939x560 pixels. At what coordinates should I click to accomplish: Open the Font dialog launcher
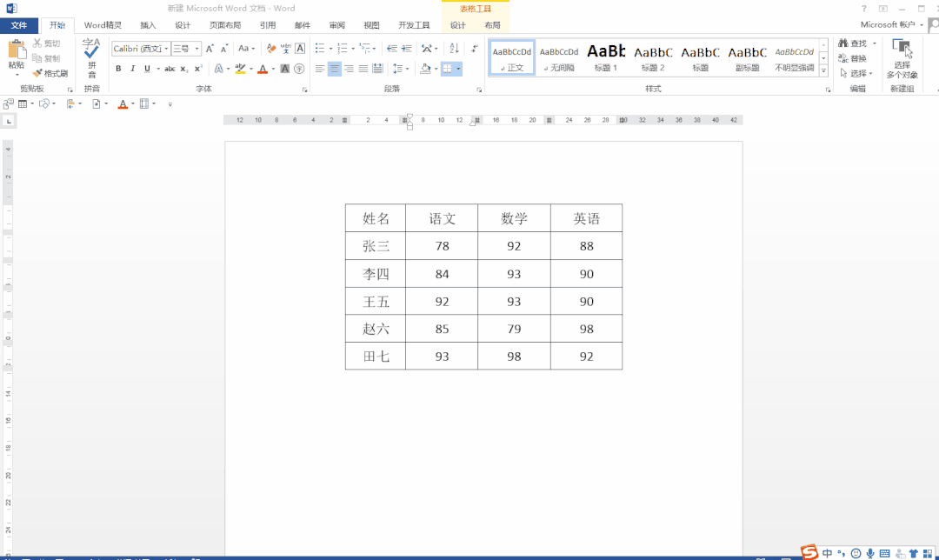(x=305, y=90)
